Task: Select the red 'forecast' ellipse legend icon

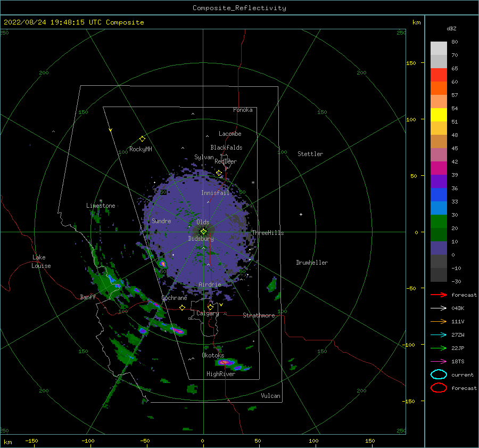Action: 439,388
